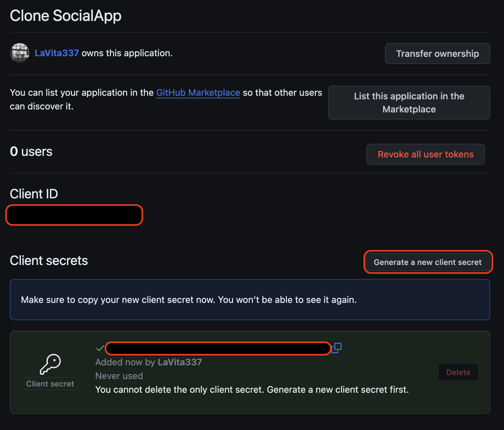Click the Client ID heading
This screenshot has height=430, width=504.
pos(34,194)
